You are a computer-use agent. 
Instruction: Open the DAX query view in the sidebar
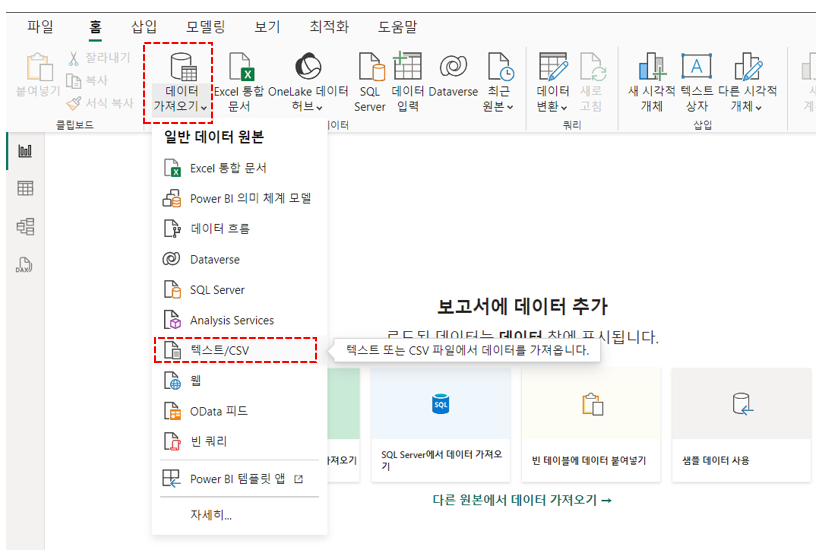pyautogui.click(x=24, y=265)
